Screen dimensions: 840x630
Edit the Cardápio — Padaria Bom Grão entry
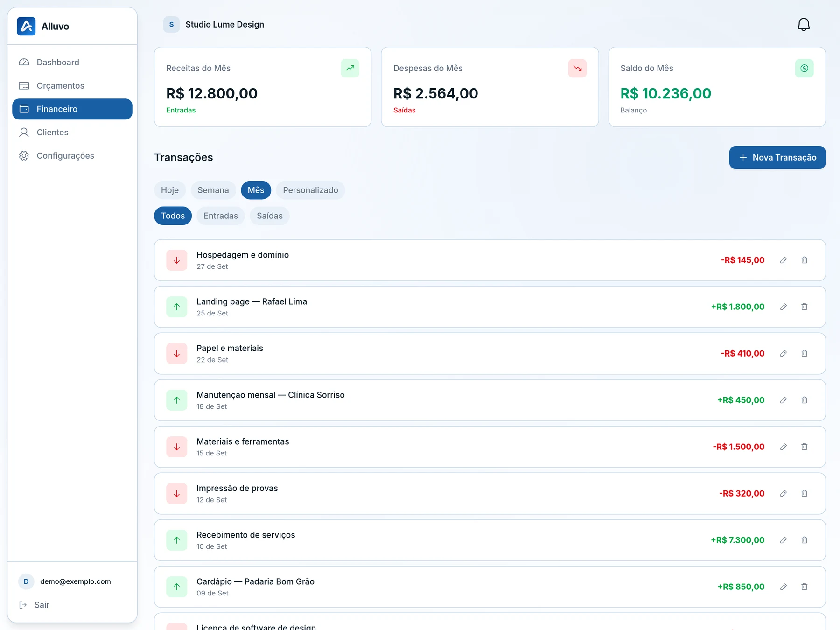point(784,587)
